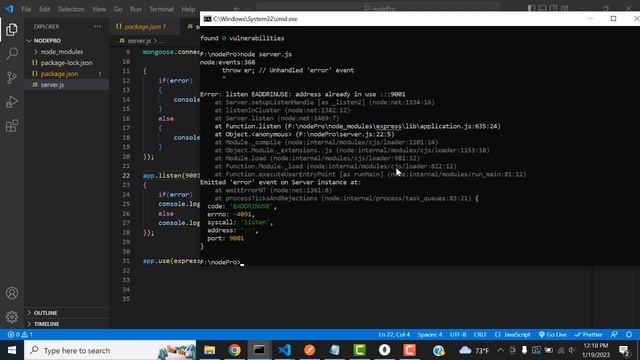Open the View menu
Screen dimensions: 640x360
tap(99, 9)
